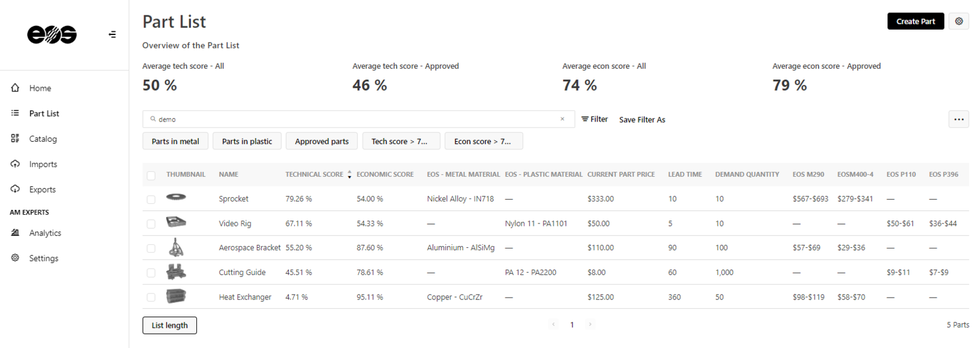
Task: Open Analytics chart icon in sidebar
Action: pyautogui.click(x=15, y=233)
